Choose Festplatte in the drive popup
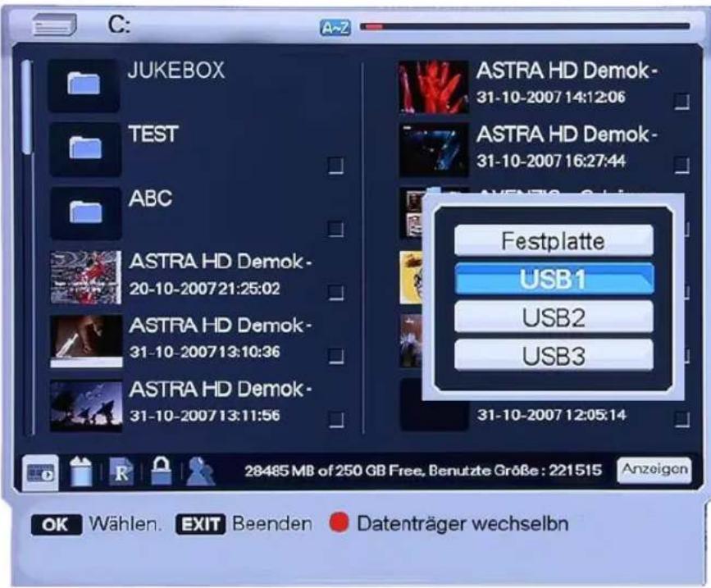 point(554,241)
